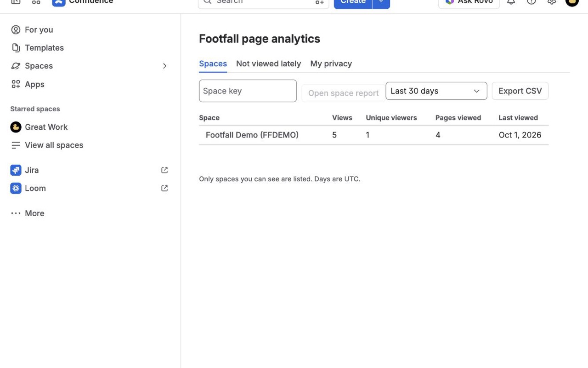Open the notifications bell
Screen dimensions: 588x368
pyautogui.click(x=511, y=2)
